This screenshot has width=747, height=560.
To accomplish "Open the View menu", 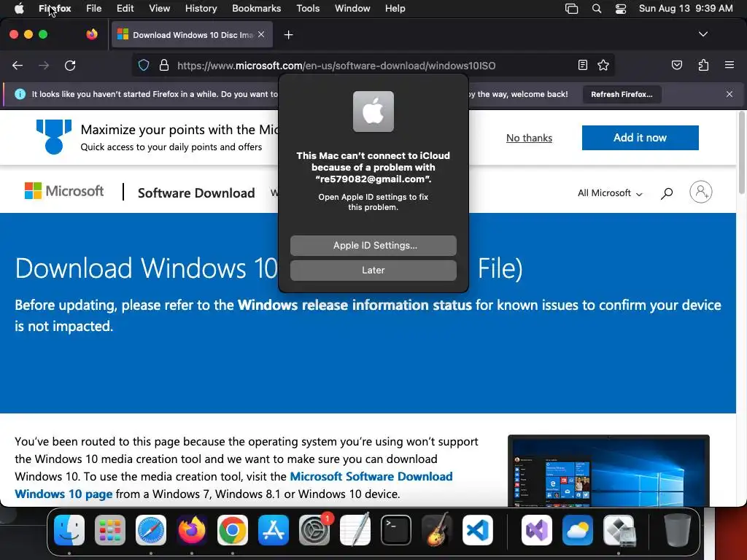I will tap(160, 9).
